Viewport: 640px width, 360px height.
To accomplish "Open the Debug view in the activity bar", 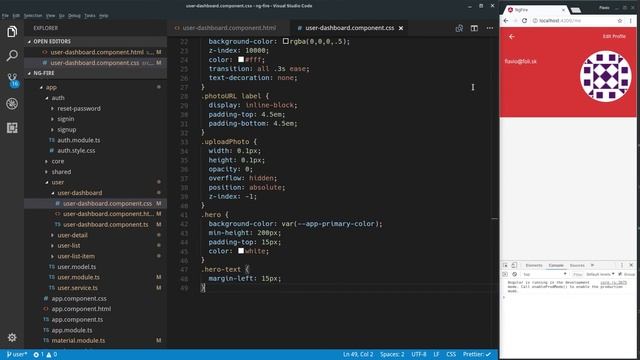I will click(x=12, y=104).
